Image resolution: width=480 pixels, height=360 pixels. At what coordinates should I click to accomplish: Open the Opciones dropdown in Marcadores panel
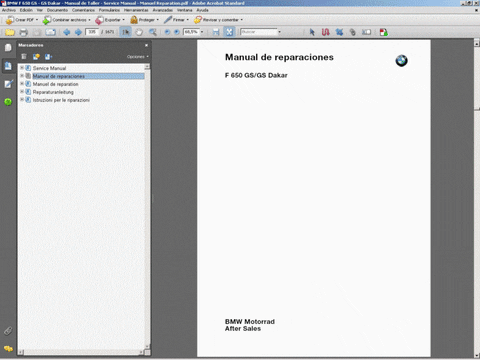[x=137, y=57]
